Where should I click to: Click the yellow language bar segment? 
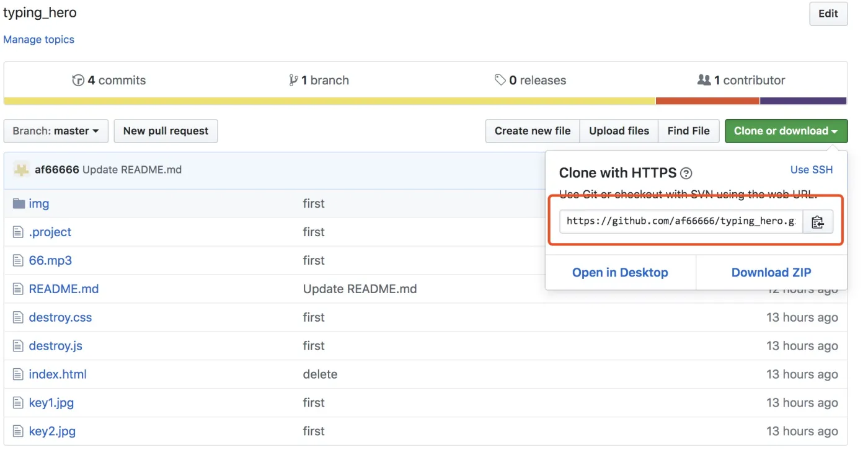coord(330,101)
